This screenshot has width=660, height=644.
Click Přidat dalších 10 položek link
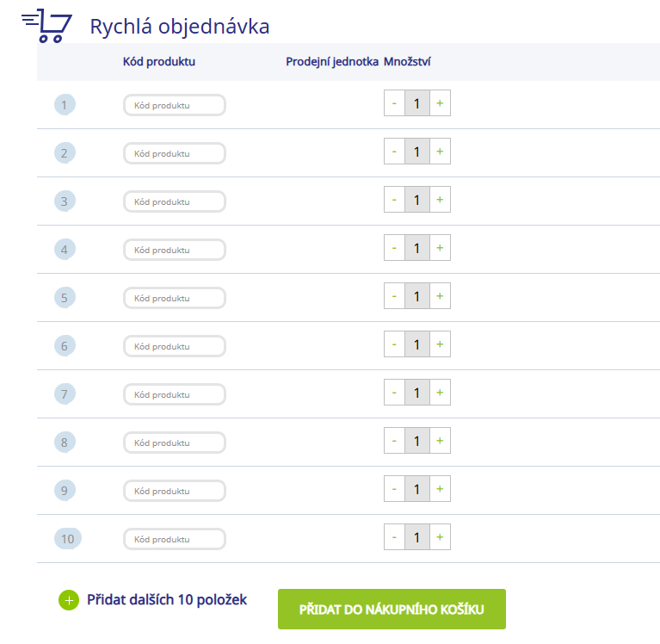pyautogui.click(x=167, y=600)
